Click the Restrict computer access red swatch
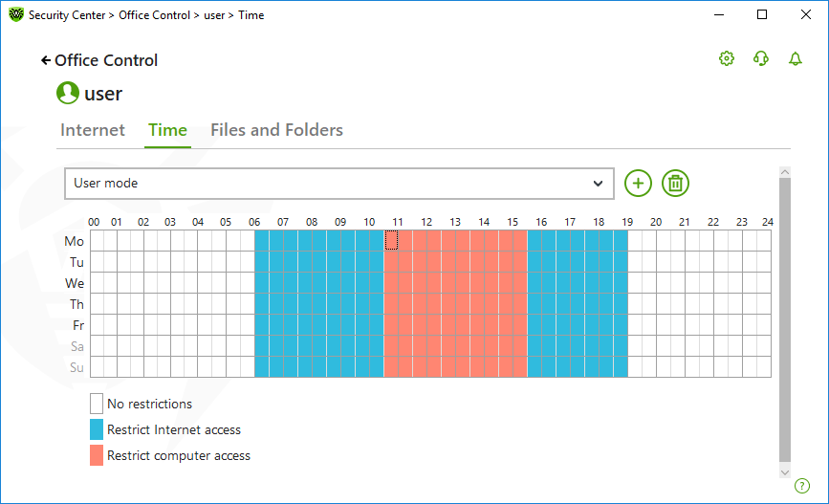 pyautogui.click(x=97, y=455)
